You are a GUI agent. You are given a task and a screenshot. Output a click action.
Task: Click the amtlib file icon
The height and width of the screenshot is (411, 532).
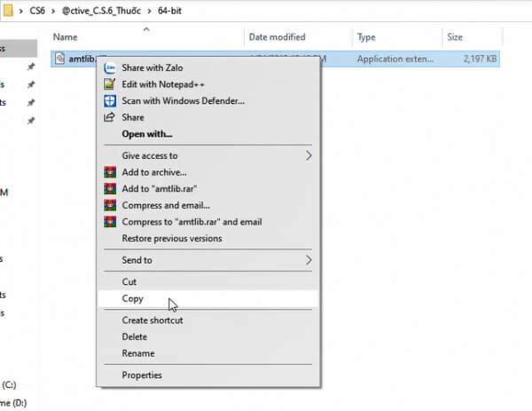pyautogui.click(x=59, y=59)
